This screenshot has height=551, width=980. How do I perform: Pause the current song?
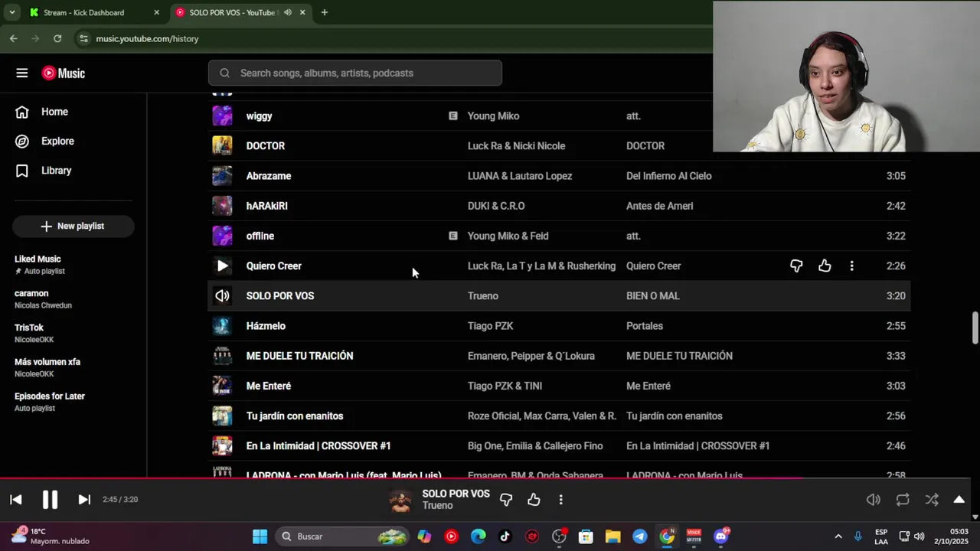click(50, 499)
